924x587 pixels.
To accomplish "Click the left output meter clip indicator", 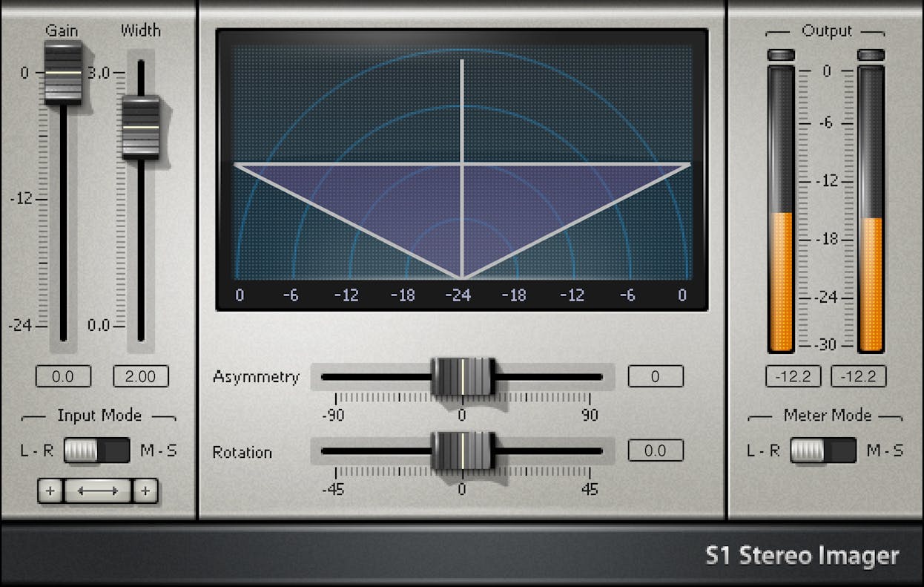I will (x=779, y=54).
